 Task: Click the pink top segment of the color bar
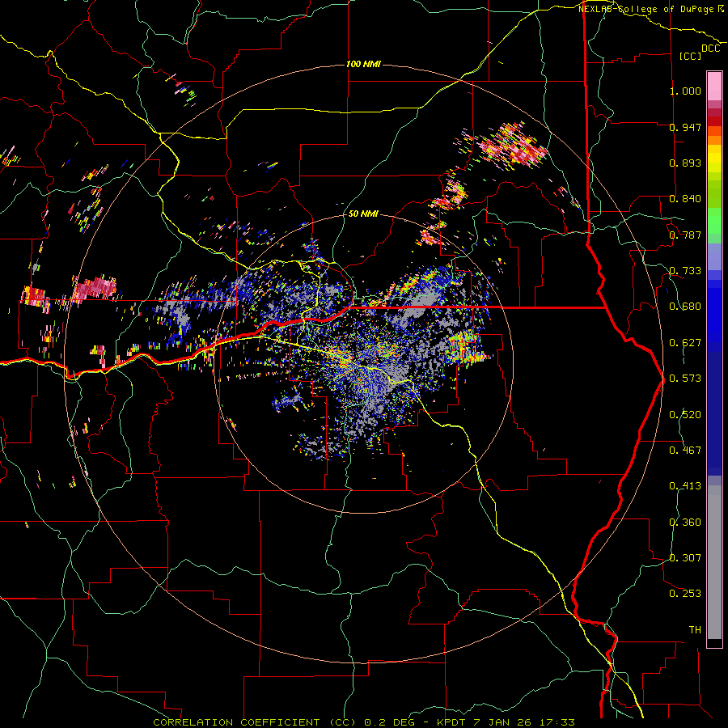coord(714,87)
